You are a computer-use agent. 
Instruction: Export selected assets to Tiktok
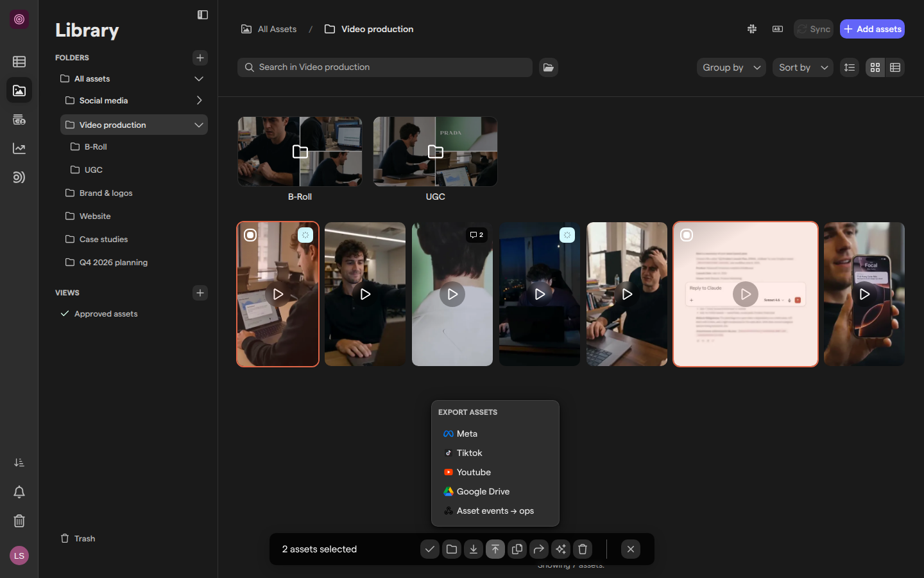[x=495, y=453]
